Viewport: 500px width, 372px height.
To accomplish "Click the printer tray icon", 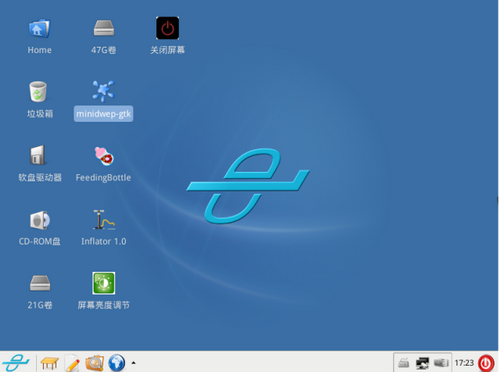I will 404,363.
